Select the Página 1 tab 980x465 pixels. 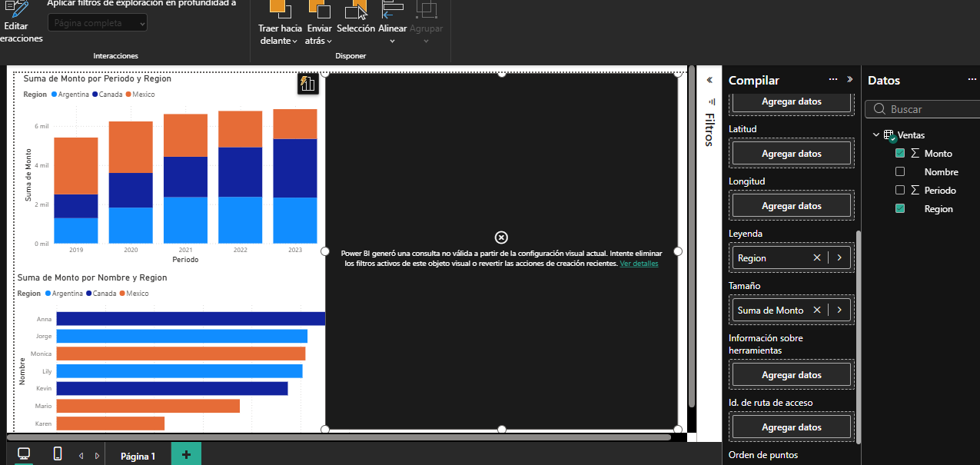click(138, 456)
